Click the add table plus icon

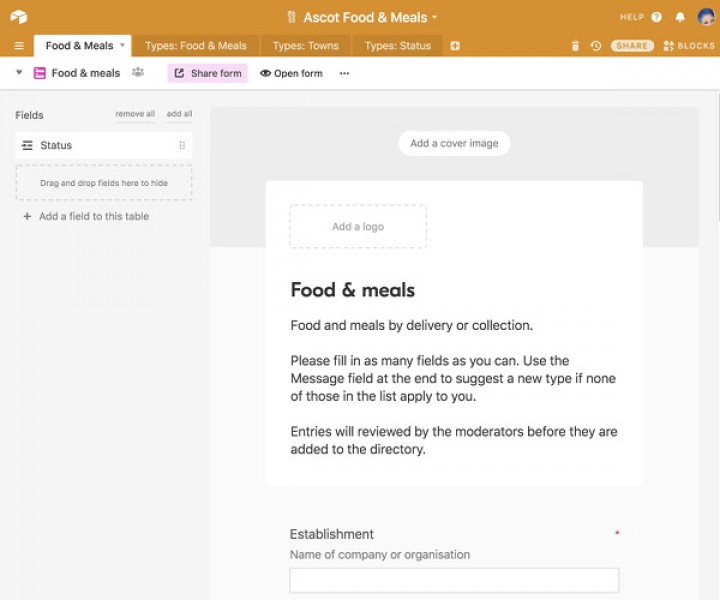455,46
